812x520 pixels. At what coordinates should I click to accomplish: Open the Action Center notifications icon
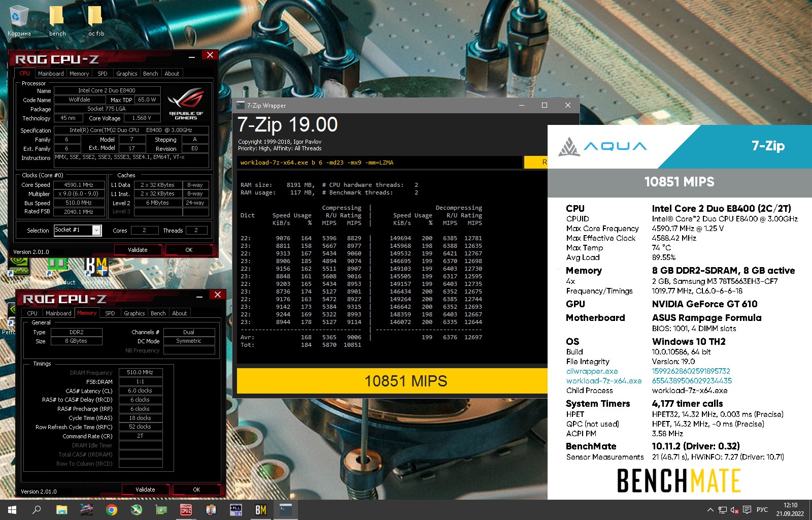[x=747, y=510]
